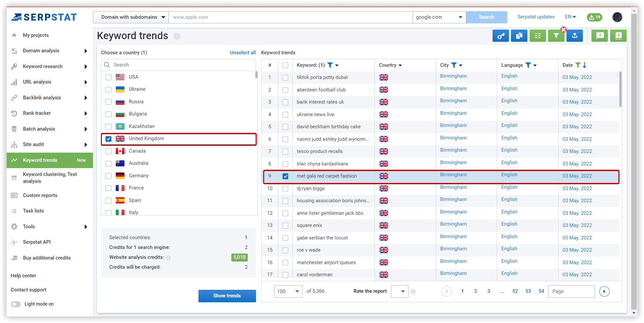Viewport: 644px width, 323px height.
Task: Click the blue export upload button
Action: click(575, 36)
